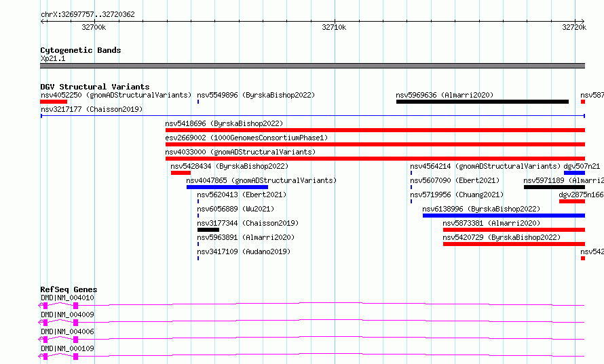Click the red nsv5418696 variant bar
604x364 pixels.
click(375, 130)
